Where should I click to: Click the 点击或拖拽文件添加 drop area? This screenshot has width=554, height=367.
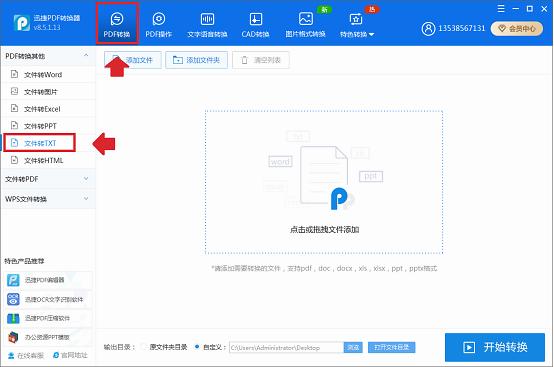coord(324,182)
